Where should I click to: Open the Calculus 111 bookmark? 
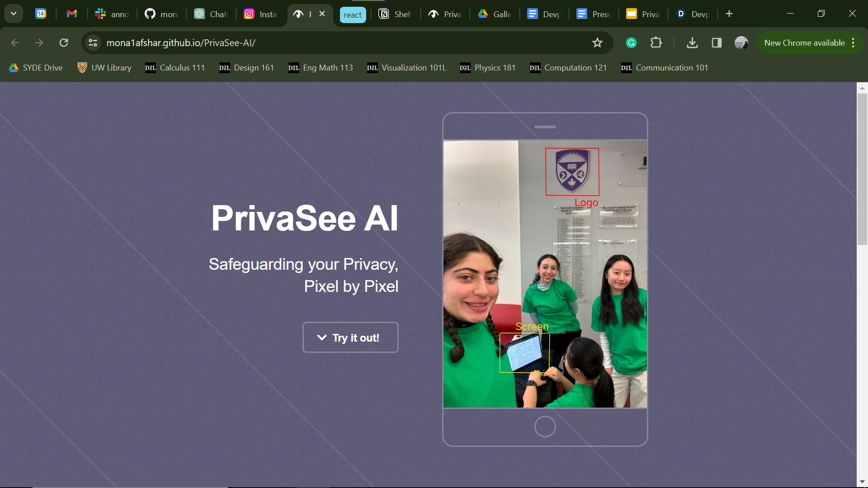click(175, 68)
